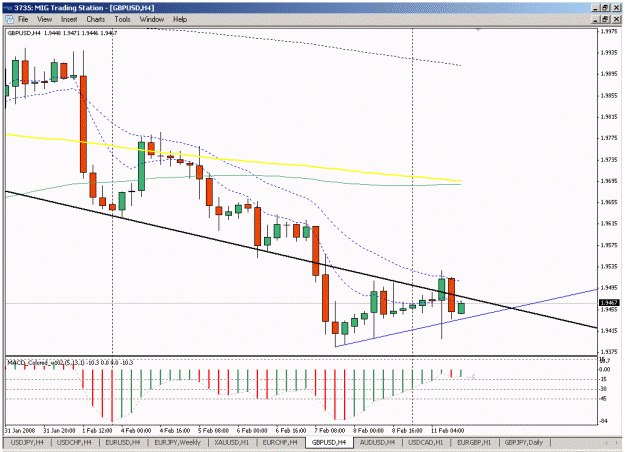
Task: Click the 4 Feb 00:00 time label
Action: coord(136,430)
